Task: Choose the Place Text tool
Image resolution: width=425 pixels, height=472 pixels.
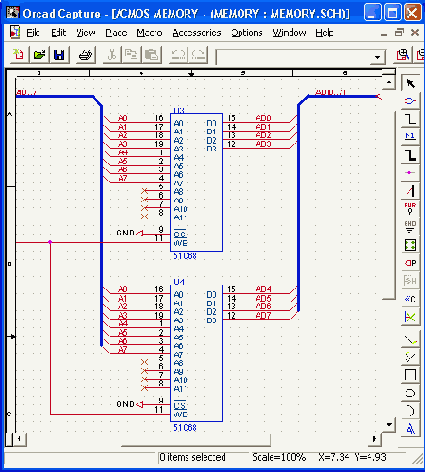Action: pos(410,429)
